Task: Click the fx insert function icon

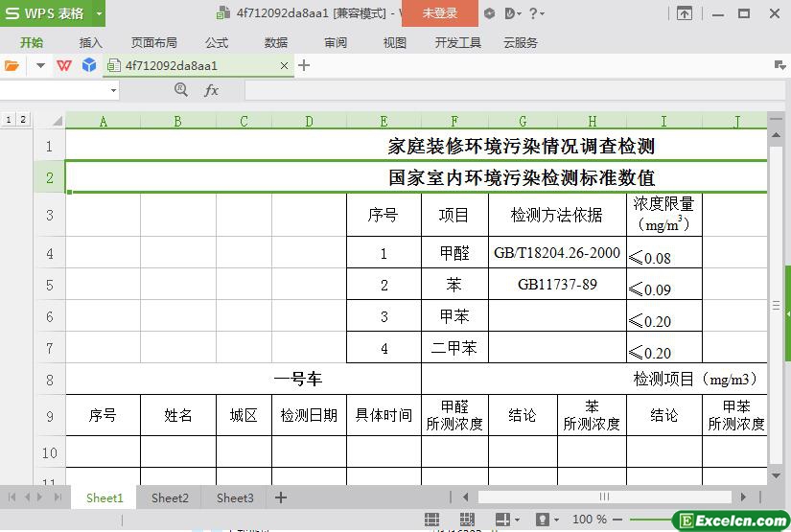Action: pyautogui.click(x=211, y=90)
